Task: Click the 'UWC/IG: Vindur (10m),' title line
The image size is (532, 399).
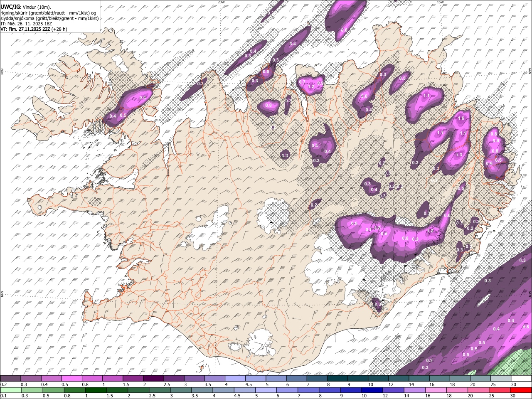Action: coord(26,7)
